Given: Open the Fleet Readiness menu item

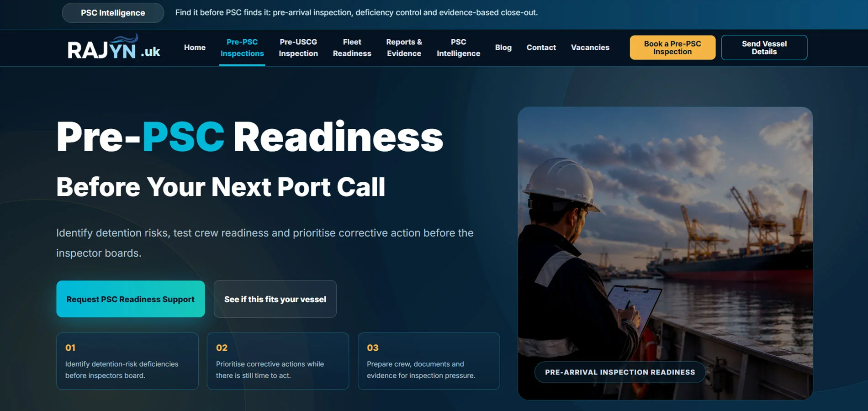Looking at the screenshot, I should (352, 47).
